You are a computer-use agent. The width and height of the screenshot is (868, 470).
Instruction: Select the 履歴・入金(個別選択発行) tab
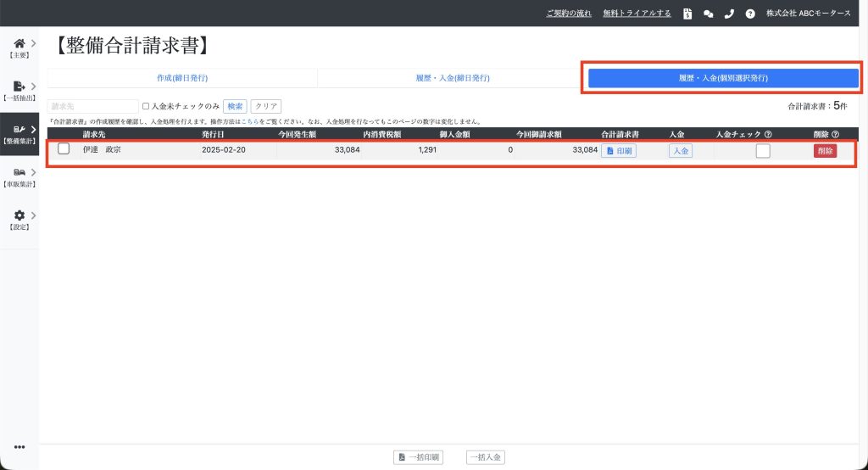coord(723,78)
